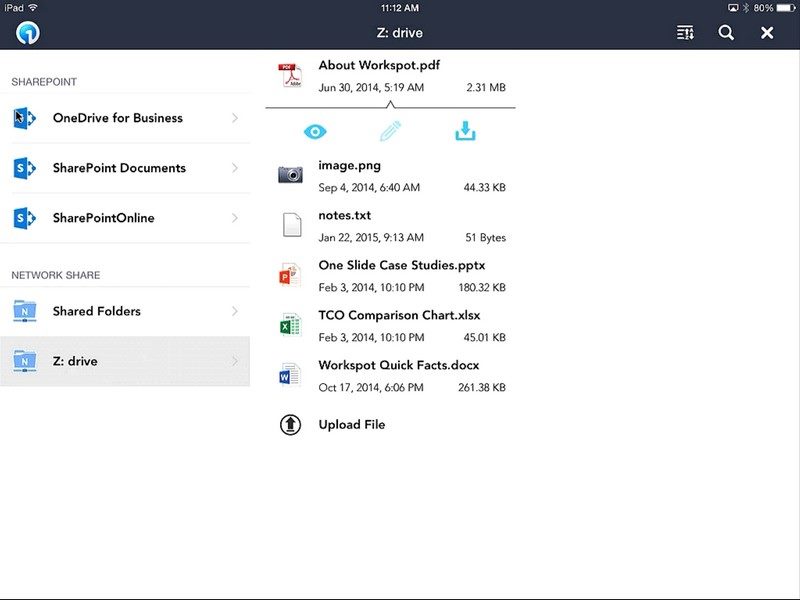Close the Z: drive file browser
The width and height of the screenshot is (800, 600).
point(767,33)
